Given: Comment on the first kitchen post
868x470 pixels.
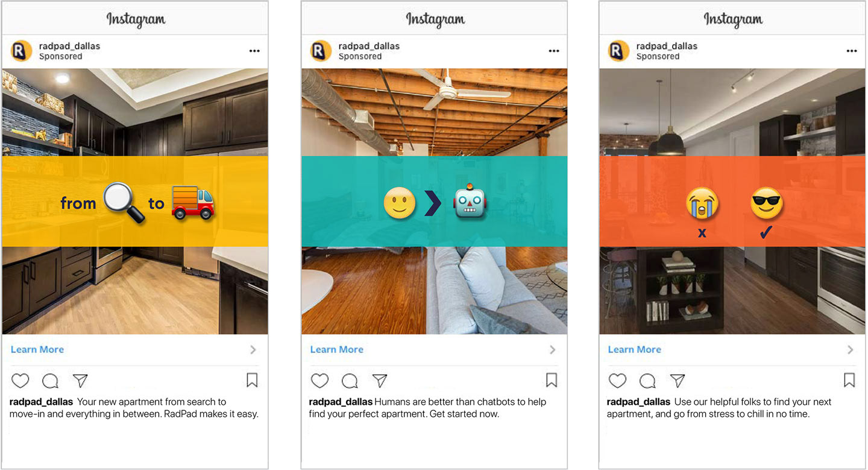Looking at the screenshot, I should click(x=50, y=381).
